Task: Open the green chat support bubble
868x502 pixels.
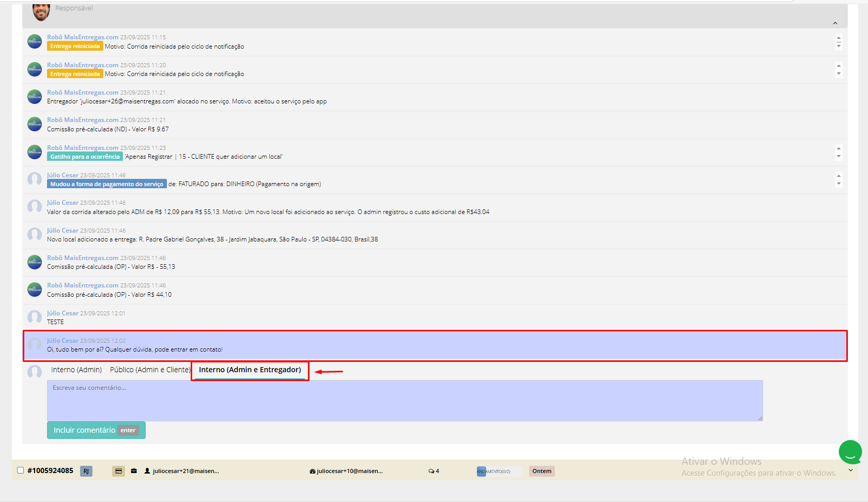Action: [x=850, y=452]
